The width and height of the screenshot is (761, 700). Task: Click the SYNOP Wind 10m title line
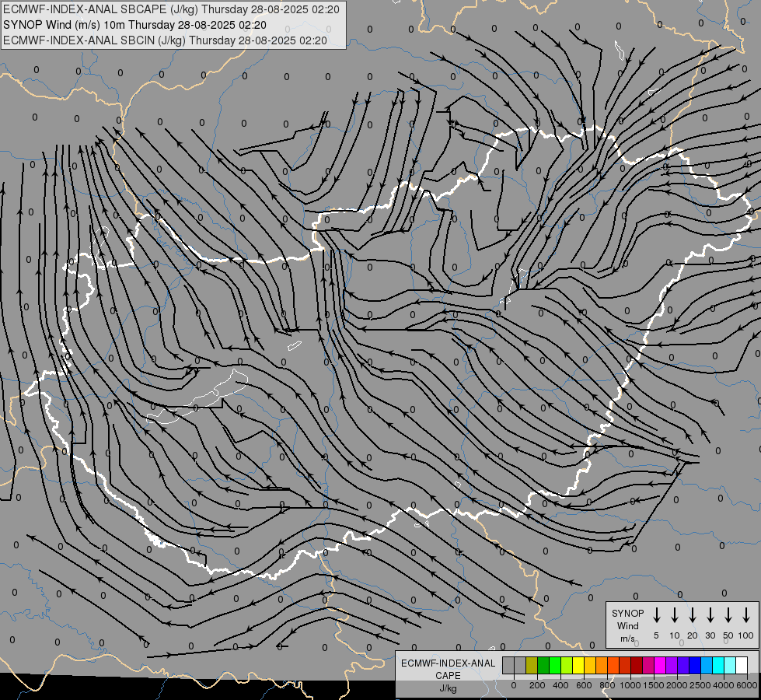pos(134,25)
